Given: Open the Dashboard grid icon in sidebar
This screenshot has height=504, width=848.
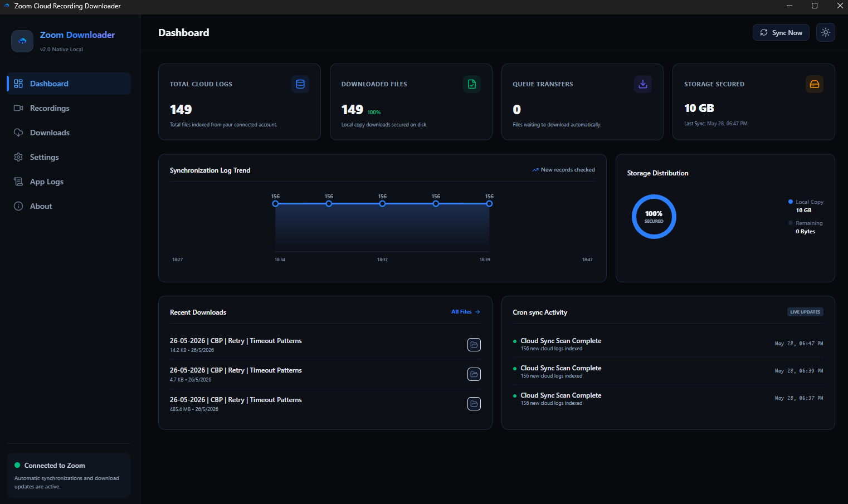Looking at the screenshot, I should [x=18, y=84].
